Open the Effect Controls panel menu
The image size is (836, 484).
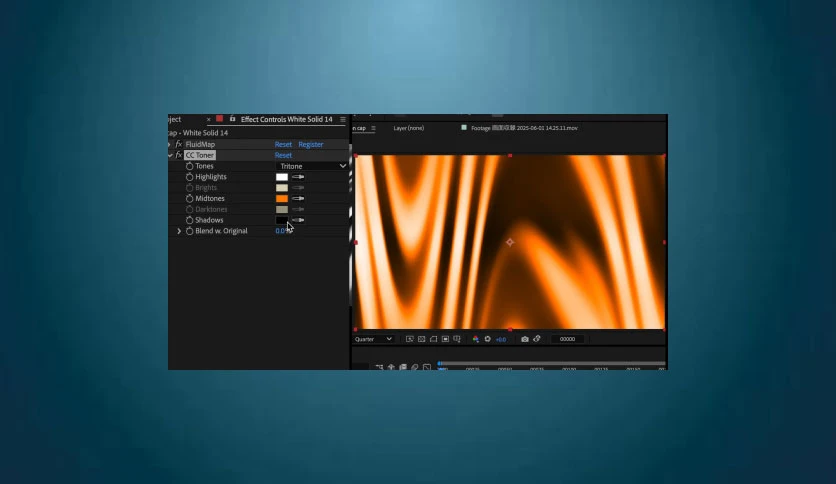pos(343,119)
